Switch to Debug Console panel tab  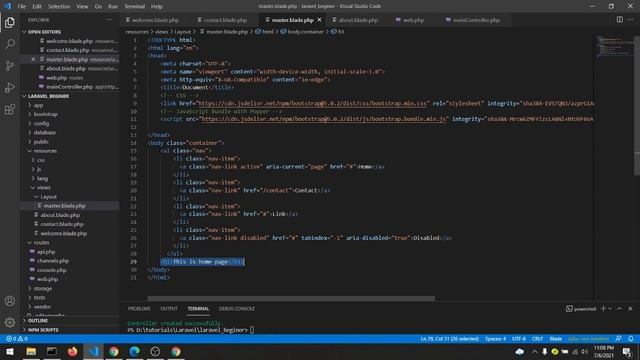click(x=237, y=309)
